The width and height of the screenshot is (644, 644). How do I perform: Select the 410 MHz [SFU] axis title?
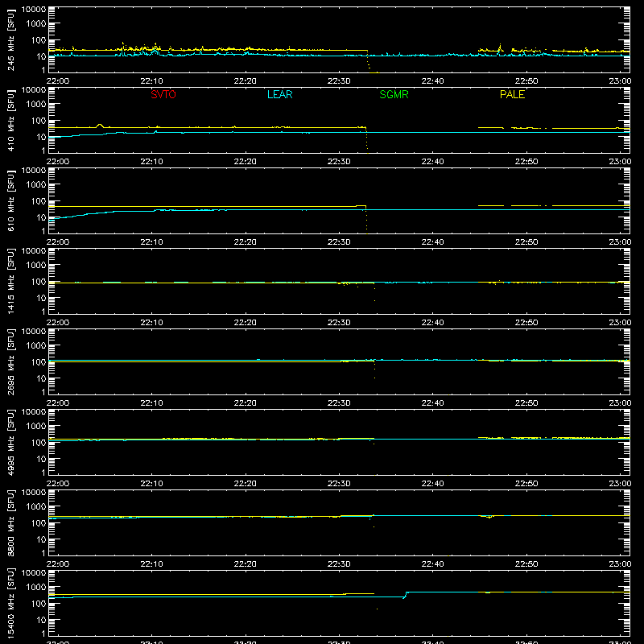11,120
